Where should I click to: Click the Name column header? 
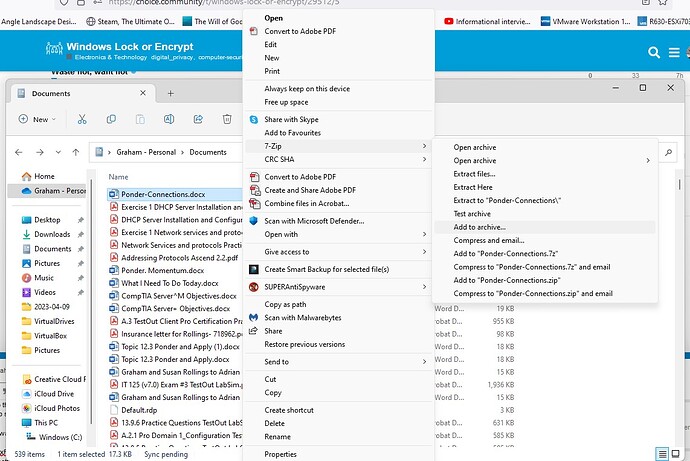click(x=118, y=177)
